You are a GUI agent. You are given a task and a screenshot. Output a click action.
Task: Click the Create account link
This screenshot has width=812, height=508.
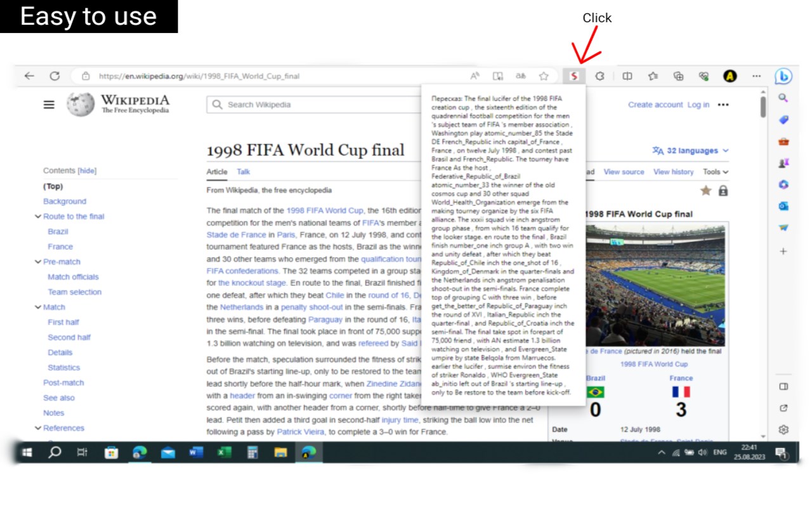pos(655,105)
